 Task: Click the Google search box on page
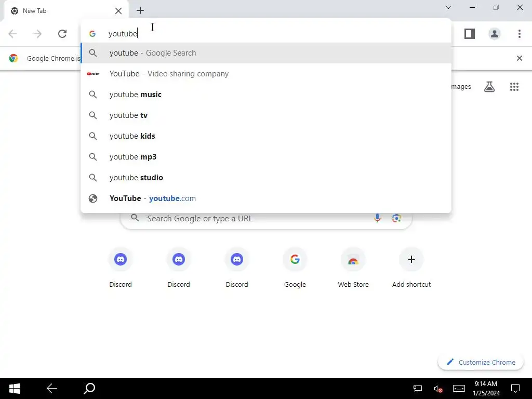(x=266, y=220)
